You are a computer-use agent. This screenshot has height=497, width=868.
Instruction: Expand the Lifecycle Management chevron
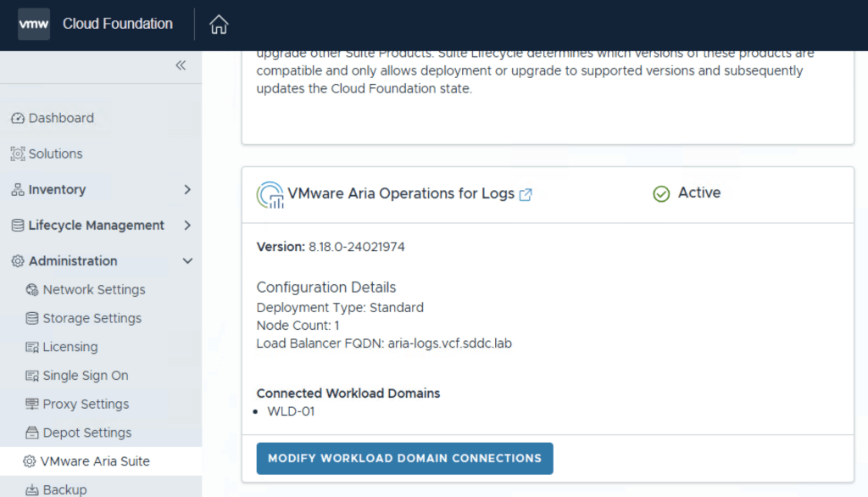(187, 226)
